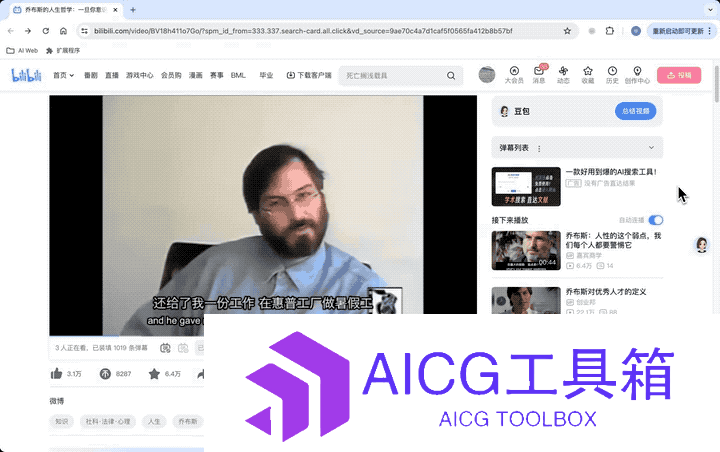
Task: Open the 历史 history icon
Action: pos(612,75)
